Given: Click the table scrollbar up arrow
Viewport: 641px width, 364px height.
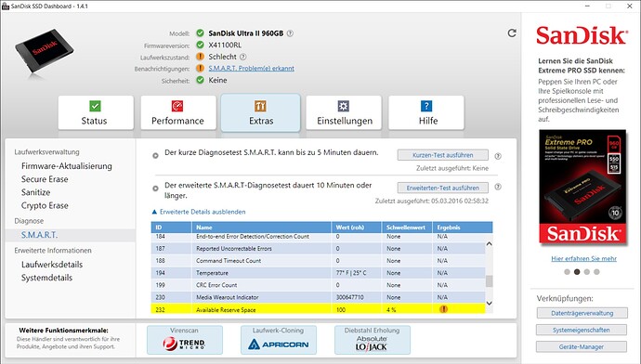Looking at the screenshot, I should point(489,244).
